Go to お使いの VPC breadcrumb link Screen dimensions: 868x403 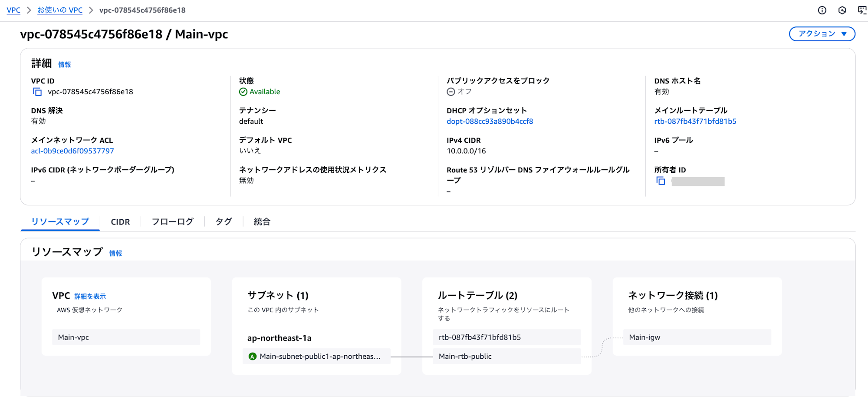(60, 10)
